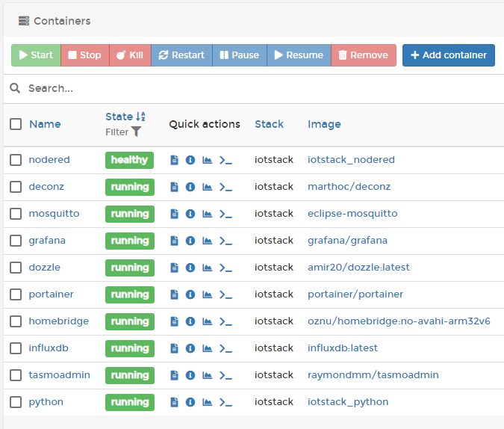Open console icon for grafana container

[x=225, y=241]
